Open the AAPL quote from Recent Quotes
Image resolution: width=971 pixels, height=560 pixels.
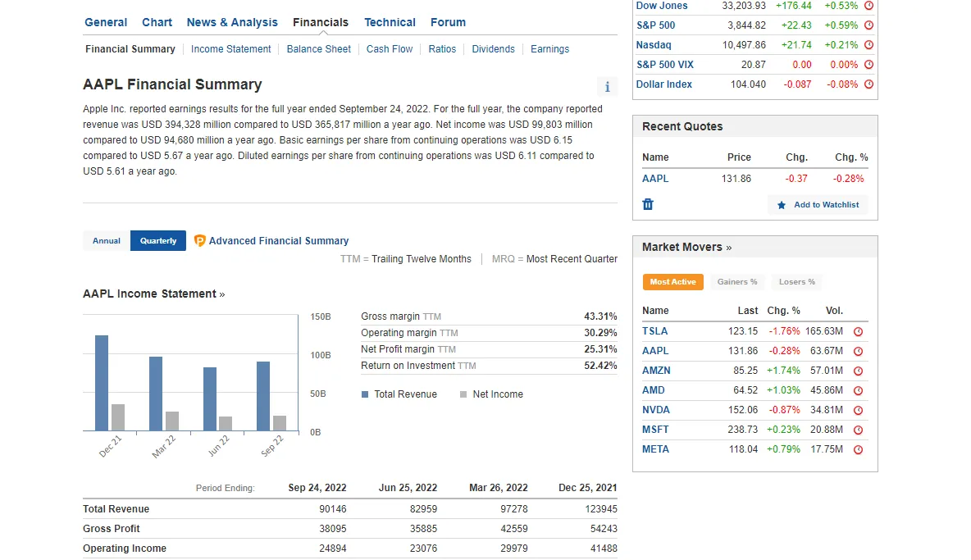654,178
